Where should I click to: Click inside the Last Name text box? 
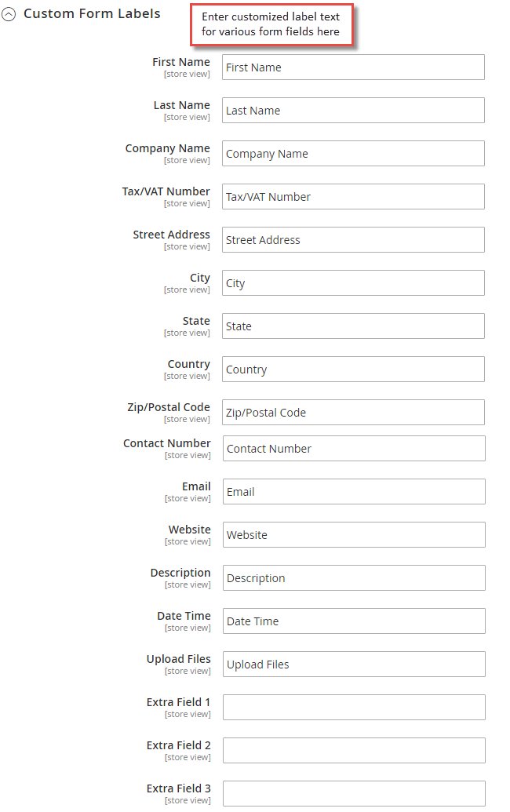pos(353,110)
